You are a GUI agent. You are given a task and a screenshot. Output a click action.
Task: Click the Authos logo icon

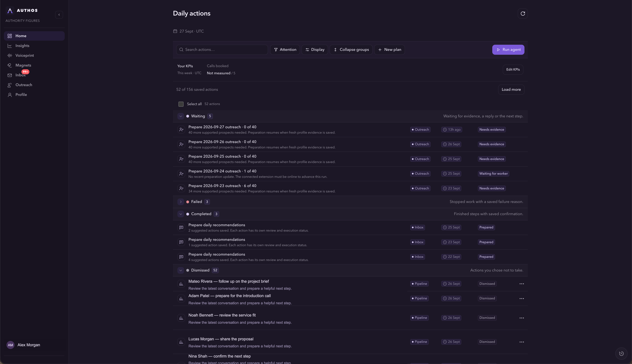(10, 11)
